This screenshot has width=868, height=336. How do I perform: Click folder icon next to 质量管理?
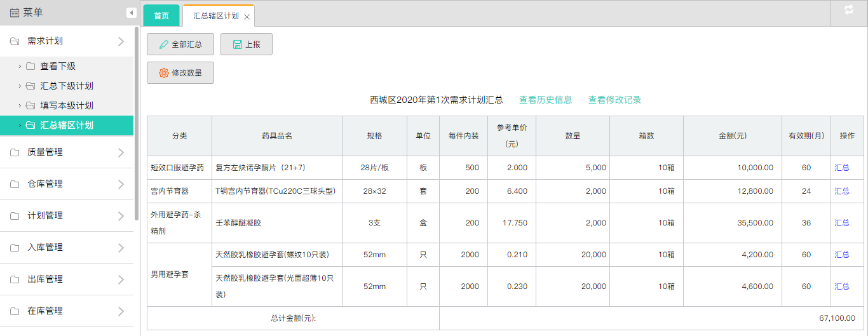(x=15, y=152)
